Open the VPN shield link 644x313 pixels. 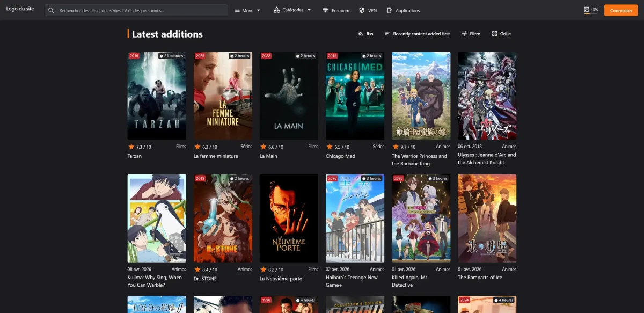[368, 10]
